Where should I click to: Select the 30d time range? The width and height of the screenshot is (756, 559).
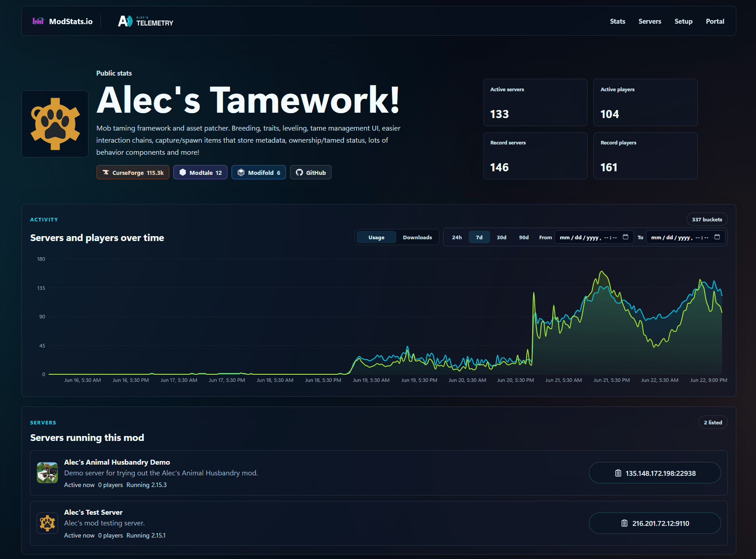click(x=501, y=237)
